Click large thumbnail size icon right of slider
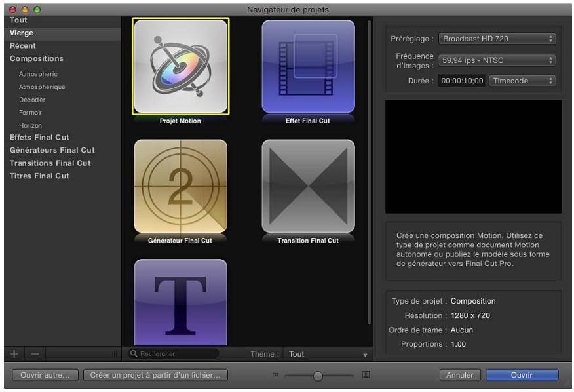Screen dimensions: 574x392 (366, 374)
